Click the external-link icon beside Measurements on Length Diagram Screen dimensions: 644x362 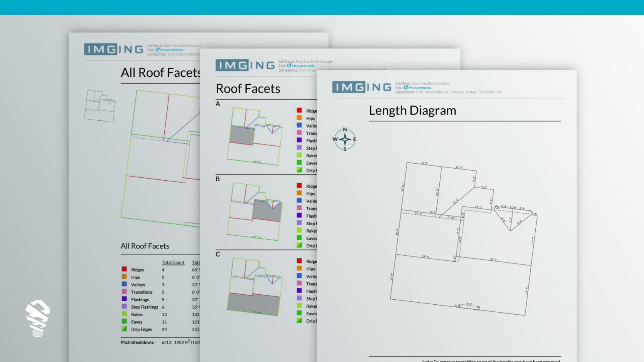[406, 87]
